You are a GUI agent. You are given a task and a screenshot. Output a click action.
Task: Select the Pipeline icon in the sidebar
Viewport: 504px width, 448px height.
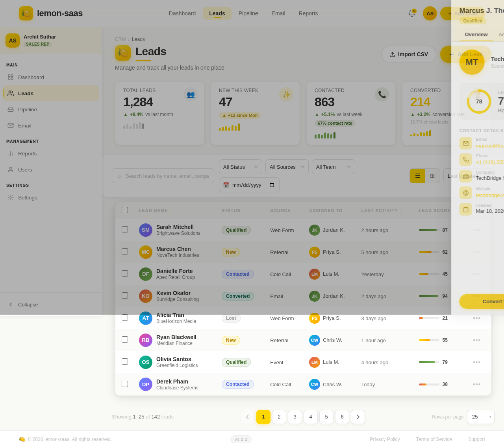pos(10,109)
